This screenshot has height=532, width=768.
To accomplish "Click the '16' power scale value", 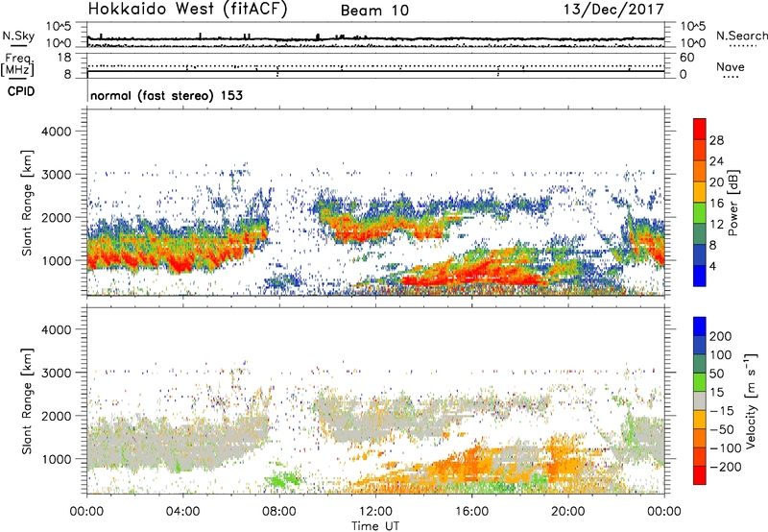I will [x=716, y=204].
